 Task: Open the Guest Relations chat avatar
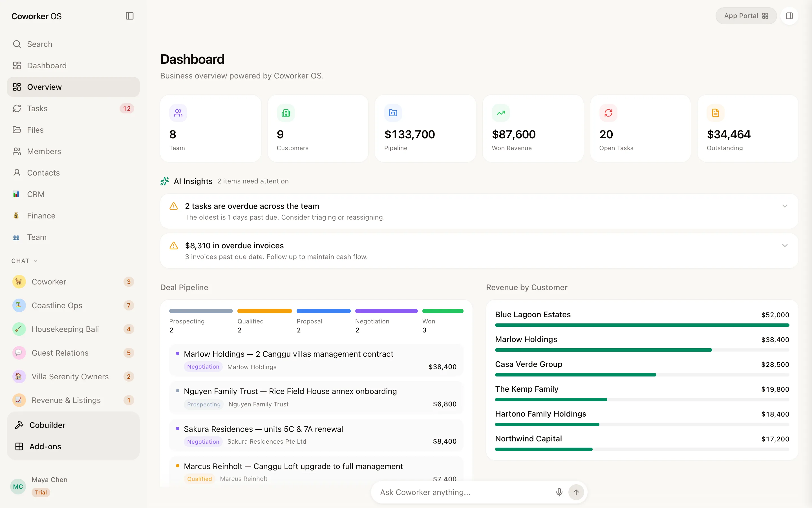coord(19,353)
